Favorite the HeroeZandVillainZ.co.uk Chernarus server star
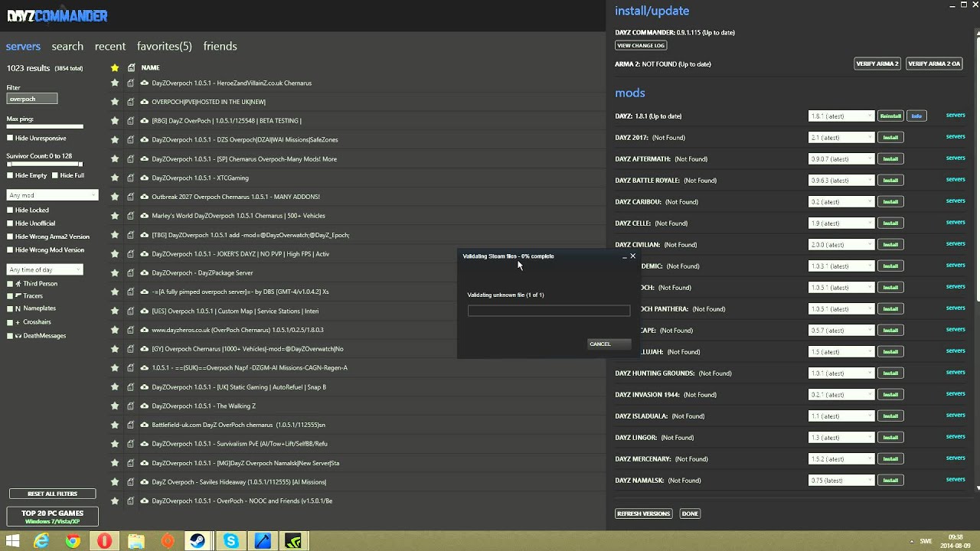The image size is (980, 551). pos(115,83)
